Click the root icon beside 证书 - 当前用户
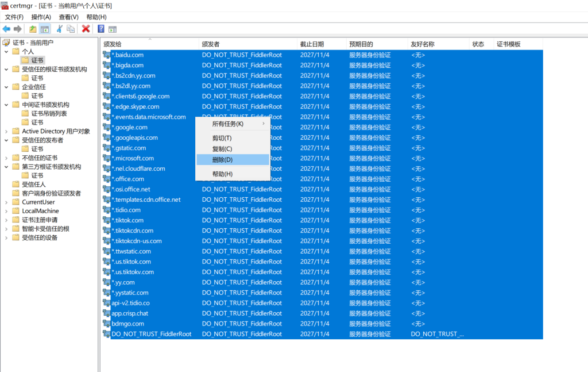This screenshot has width=588, height=372. (6, 43)
